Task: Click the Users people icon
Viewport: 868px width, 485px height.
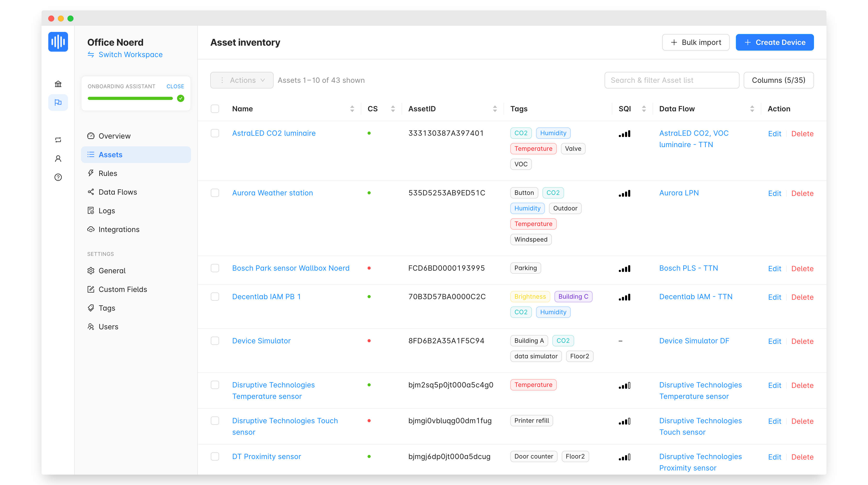Action: point(91,327)
